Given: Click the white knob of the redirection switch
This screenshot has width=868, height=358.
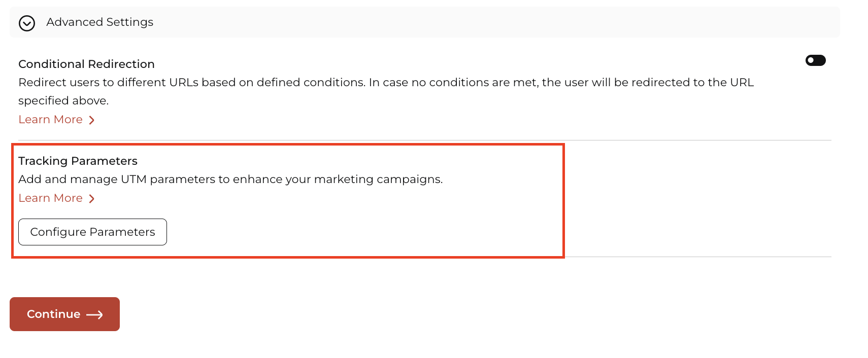Looking at the screenshot, I should pos(811,60).
